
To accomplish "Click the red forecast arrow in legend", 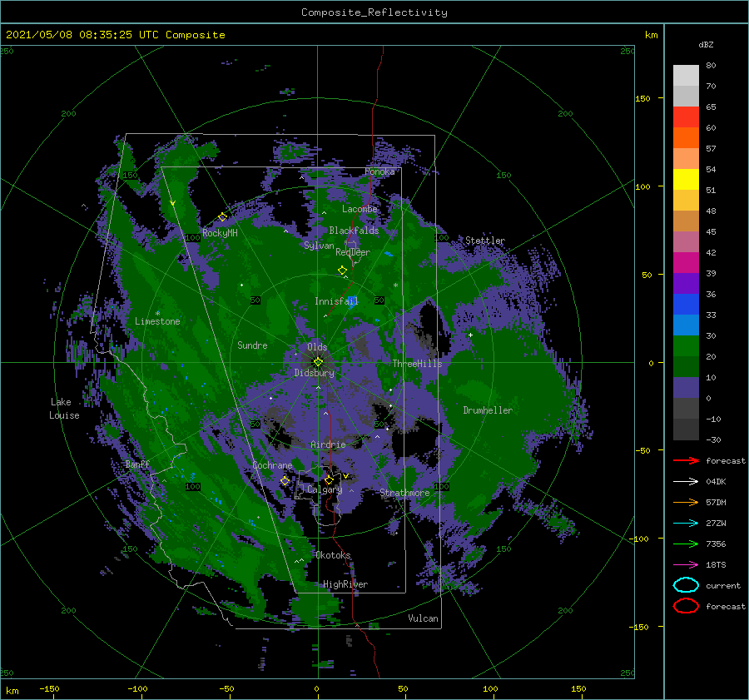I will pyautogui.click(x=686, y=460).
